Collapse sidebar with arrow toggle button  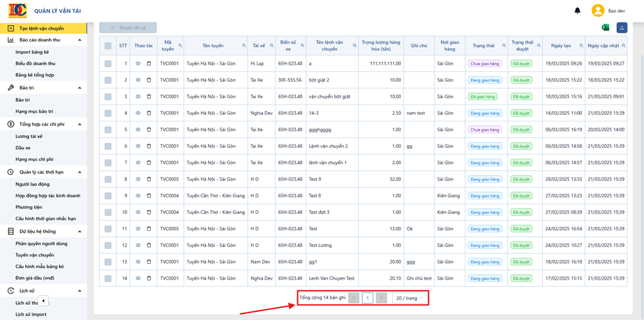pos(44,300)
